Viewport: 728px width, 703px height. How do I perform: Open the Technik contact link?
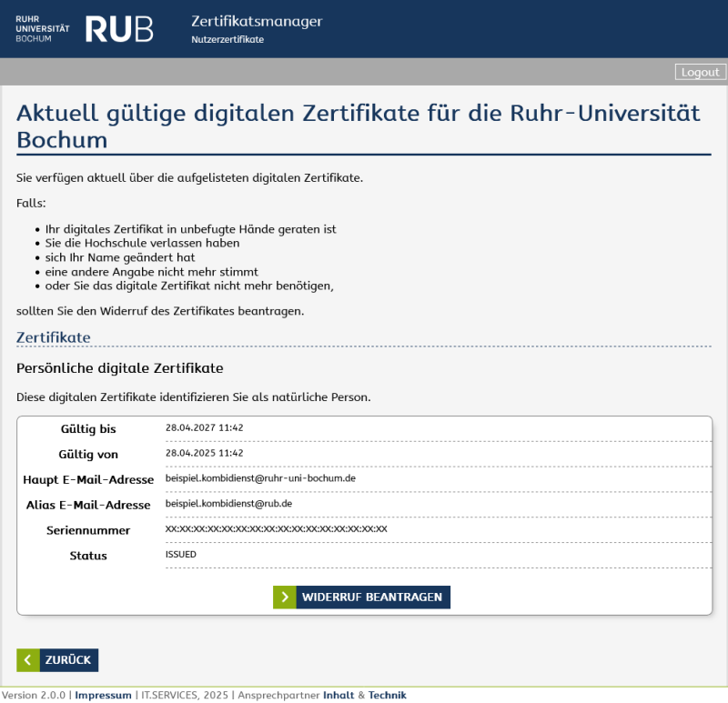click(387, 696)
